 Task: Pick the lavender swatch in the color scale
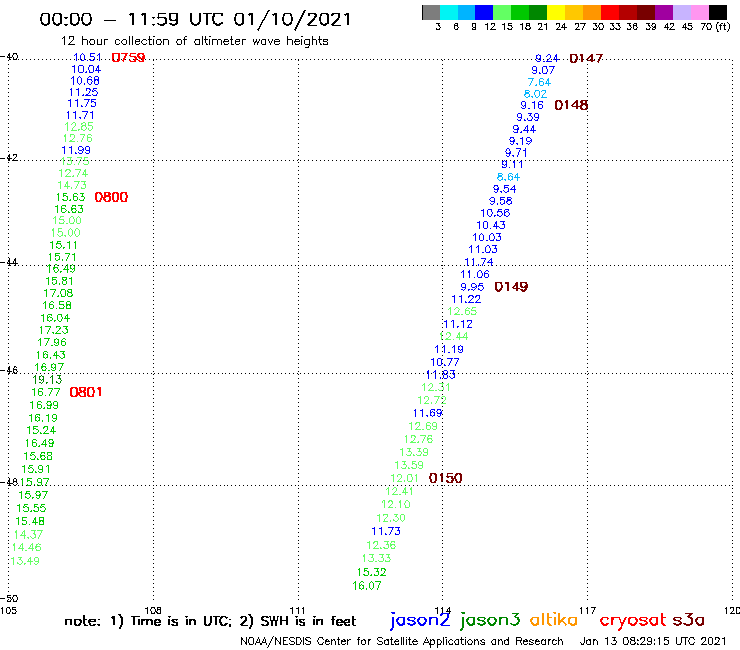pos(681,12)
